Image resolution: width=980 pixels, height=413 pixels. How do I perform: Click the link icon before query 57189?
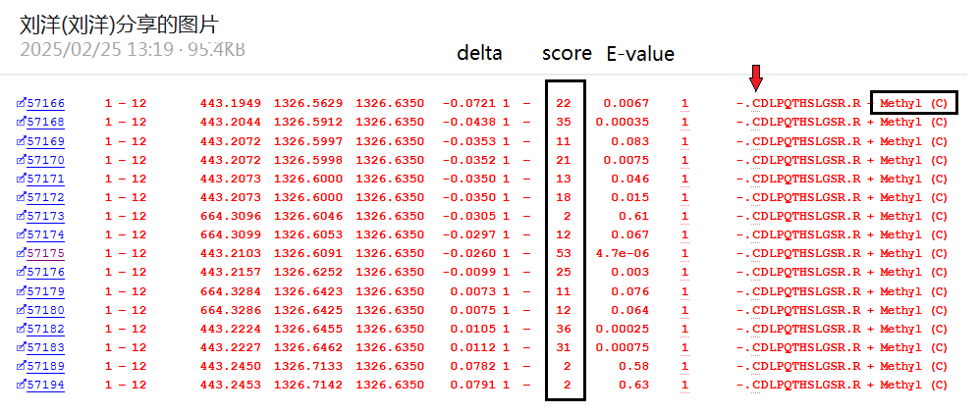[21, 366]
